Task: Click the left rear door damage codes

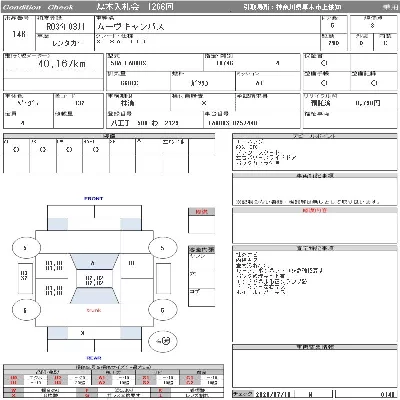Action: (54, 290)
